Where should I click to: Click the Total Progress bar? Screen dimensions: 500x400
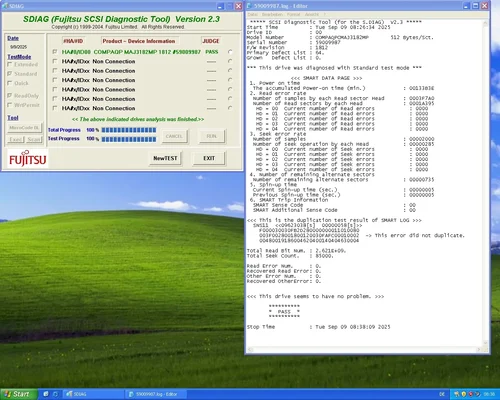(129, 130)
